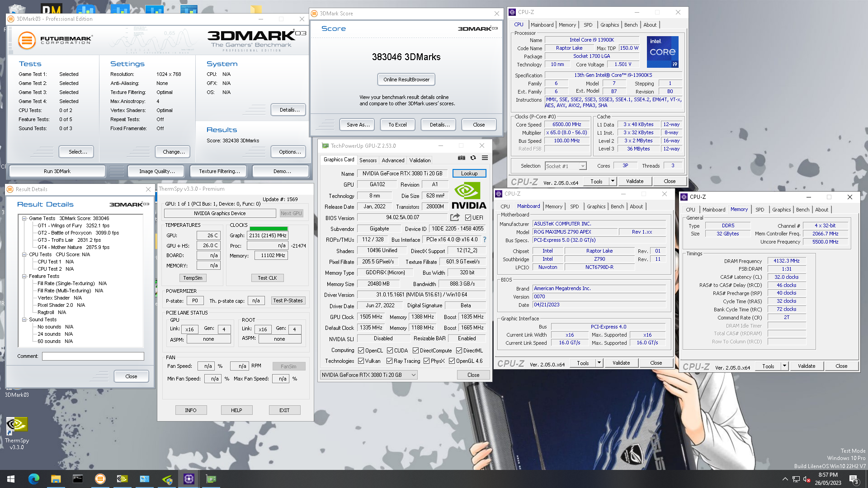
Task: Click the muted volume tray icon
Action: (x=807, y=479)
